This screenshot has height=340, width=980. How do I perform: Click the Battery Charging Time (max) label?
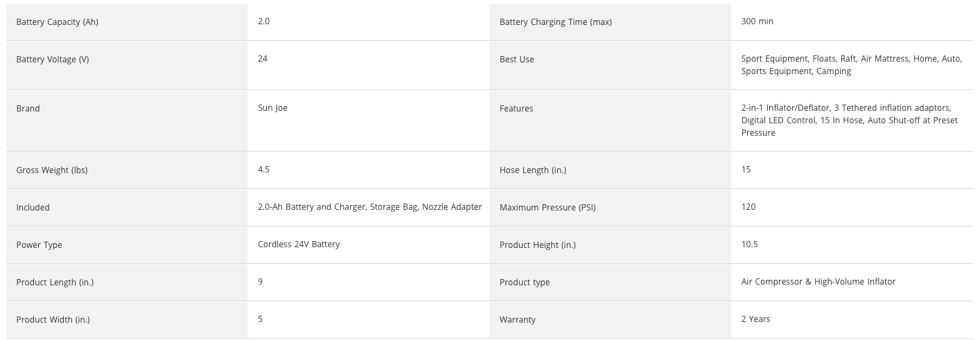(x=555, y=22)
